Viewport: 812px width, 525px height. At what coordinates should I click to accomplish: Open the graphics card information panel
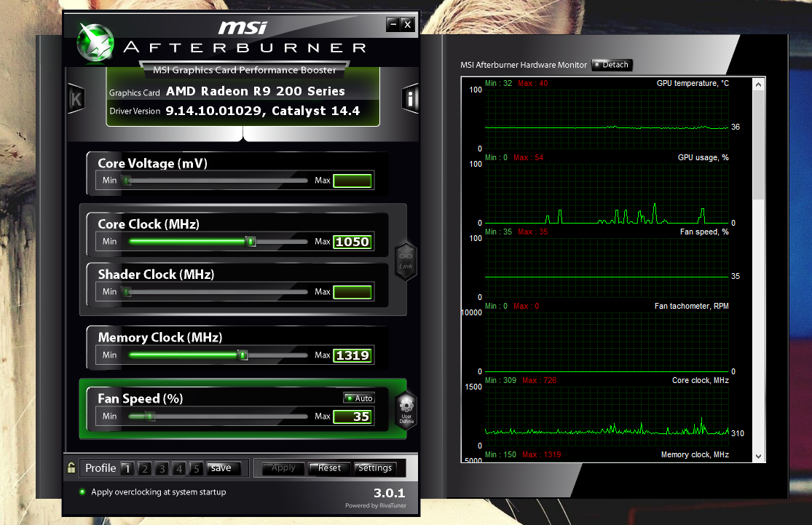409,98
